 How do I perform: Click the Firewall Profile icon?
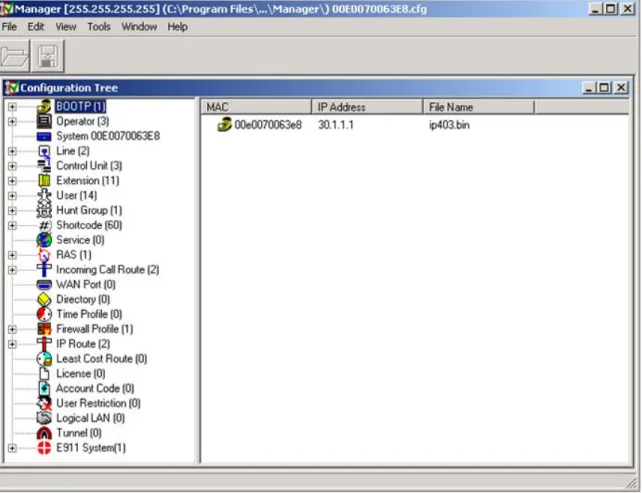pyautogui.click(x=44, y=329)
